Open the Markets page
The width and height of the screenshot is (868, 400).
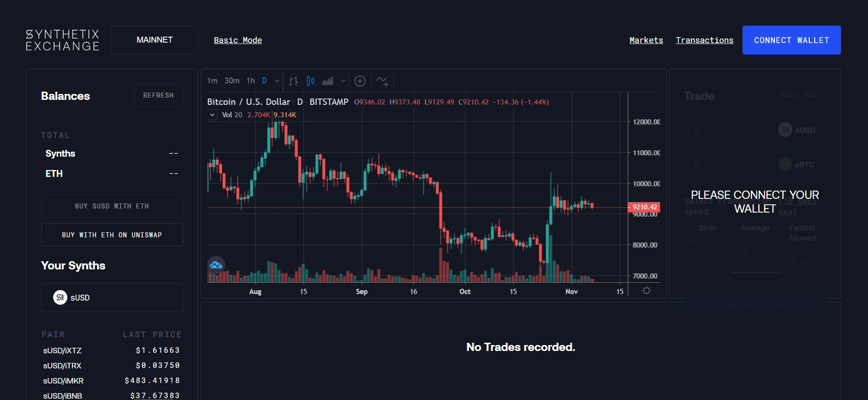coord(646,40)
